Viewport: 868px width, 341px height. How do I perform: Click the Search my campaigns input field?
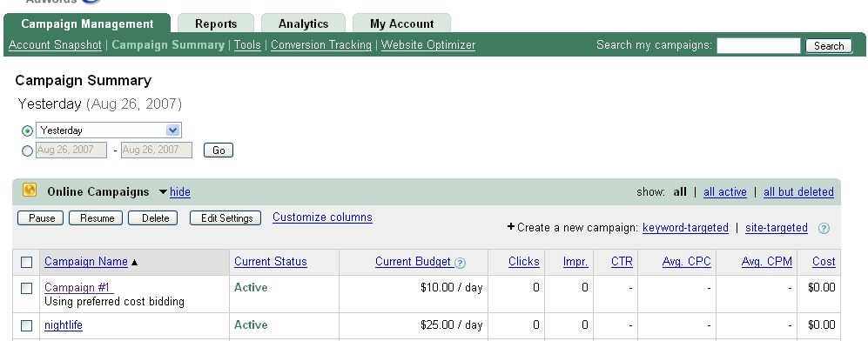click(758, 45)
